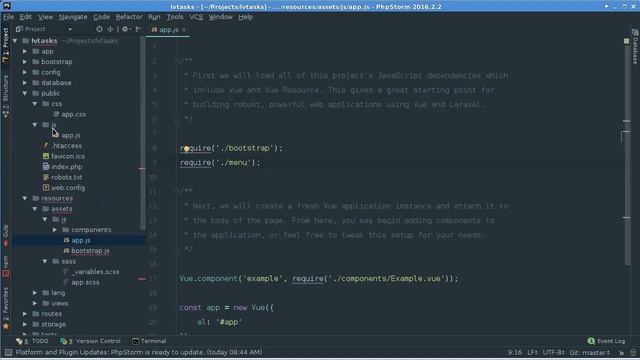Toggle the Database tool window on right edge
Viewport: 640px width, 360px height.
[x=635, y=47]
